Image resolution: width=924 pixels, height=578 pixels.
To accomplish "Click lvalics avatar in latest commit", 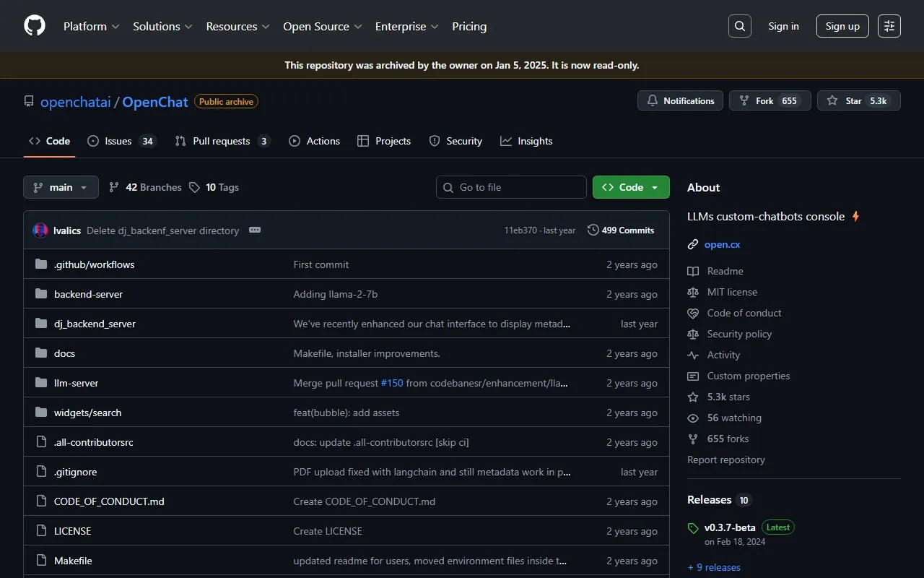I will point(40,230).
